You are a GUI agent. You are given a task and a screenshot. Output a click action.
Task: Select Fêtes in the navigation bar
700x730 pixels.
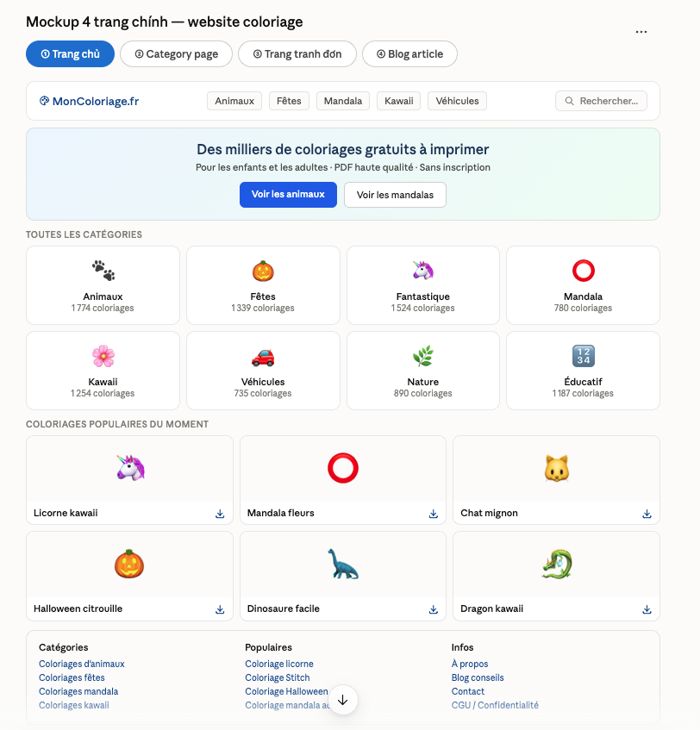pyautogui.click(x=289, y=101)
